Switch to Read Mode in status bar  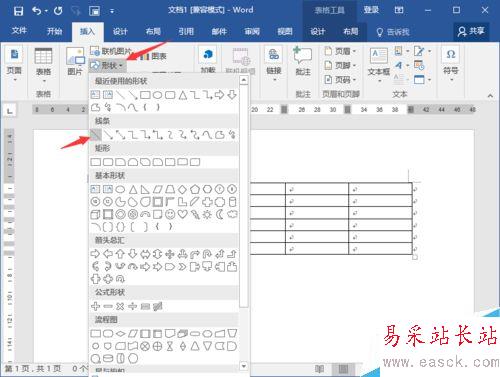pyautogui.click(x=319, y=369)
